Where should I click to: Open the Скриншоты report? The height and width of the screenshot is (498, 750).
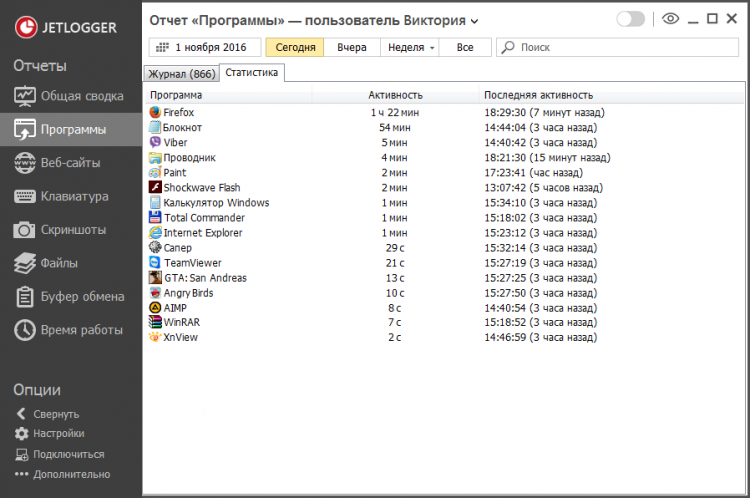click(71, 230)
